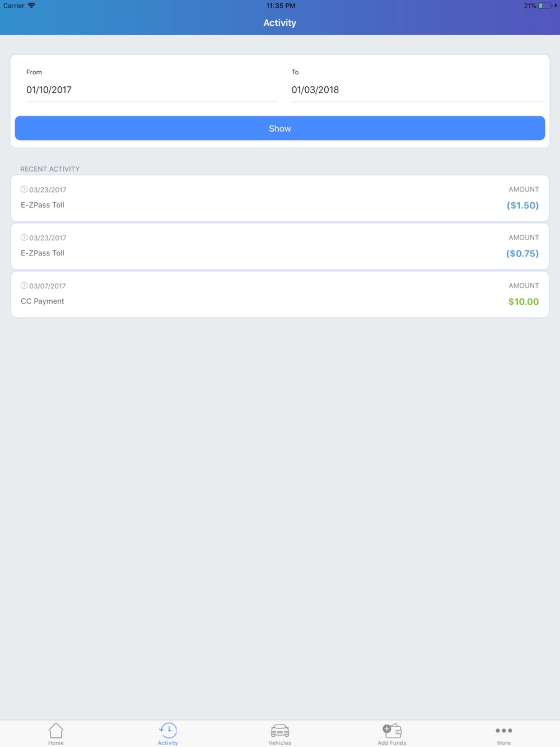Tap the Home house icon

(56, 730)
